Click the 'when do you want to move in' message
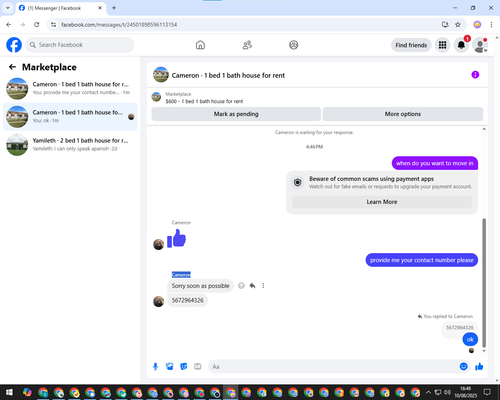The width and height of the screenshot is (500, 400). 435,163
